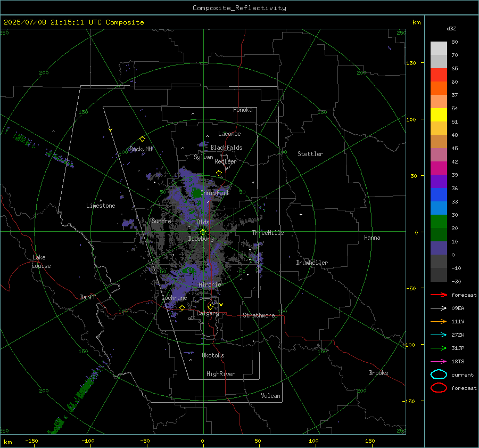Click the cyan 27ZW arrow in the legend
This screenshot has width=479, height=448.
pyautogui.click(x=439, y=335)
